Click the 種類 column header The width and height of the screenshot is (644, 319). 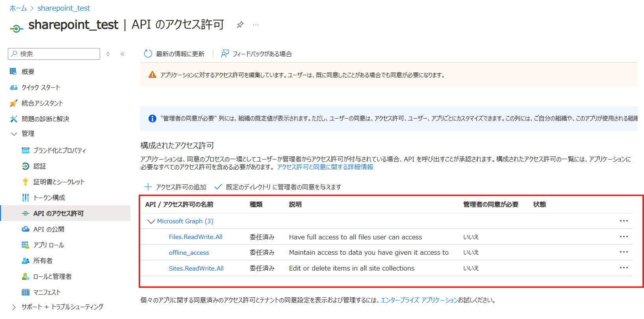256,204
